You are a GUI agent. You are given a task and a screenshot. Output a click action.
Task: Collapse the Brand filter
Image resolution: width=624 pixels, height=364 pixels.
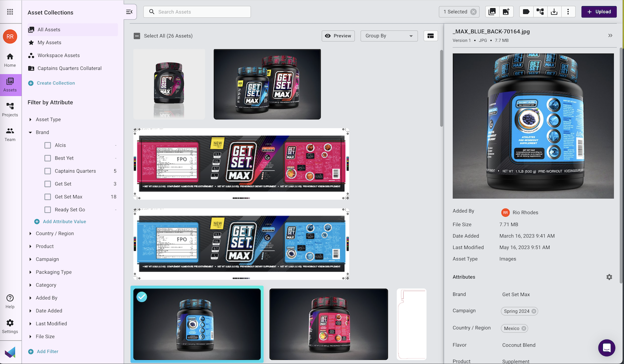[x=31, y=132]
